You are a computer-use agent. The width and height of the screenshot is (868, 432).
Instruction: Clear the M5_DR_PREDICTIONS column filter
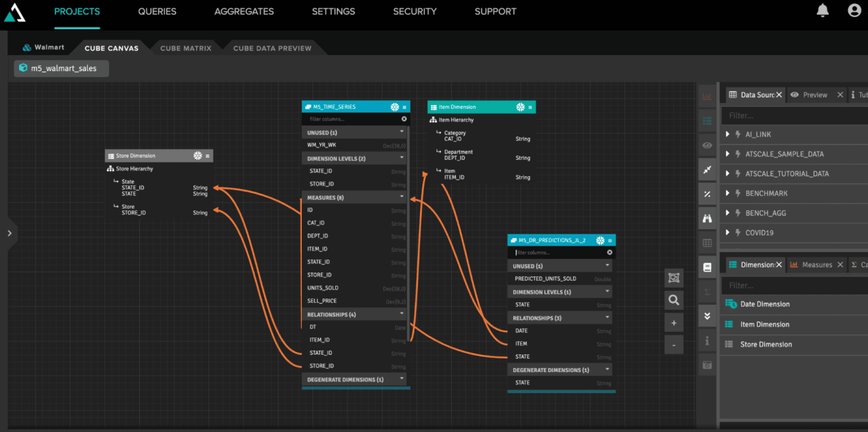609,252
